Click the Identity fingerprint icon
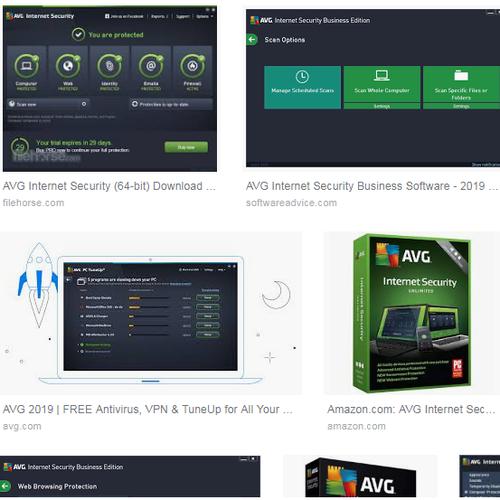Image resolution: width=500 pixels, height=500 pixels. tap(109, 66)
